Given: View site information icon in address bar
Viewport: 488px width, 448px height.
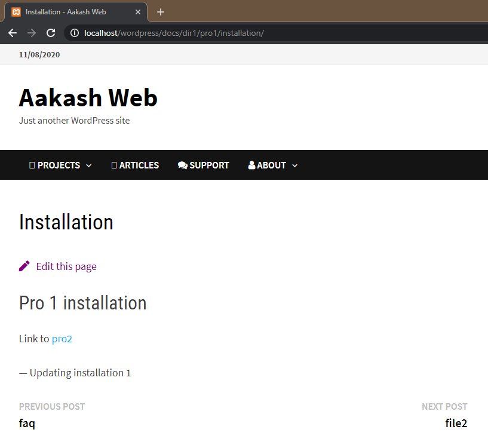Looking at the screenshot, I should coord(75,33).
